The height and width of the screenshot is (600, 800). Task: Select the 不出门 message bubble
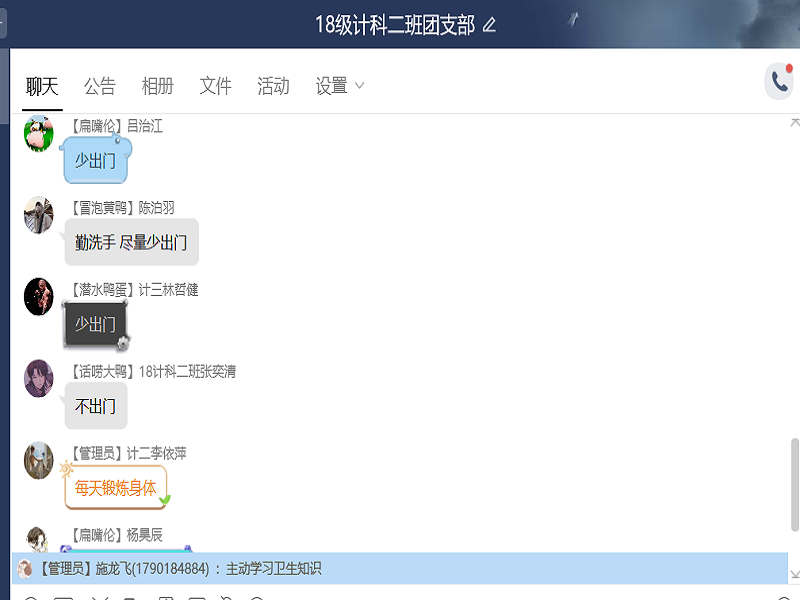click(95, 406)
